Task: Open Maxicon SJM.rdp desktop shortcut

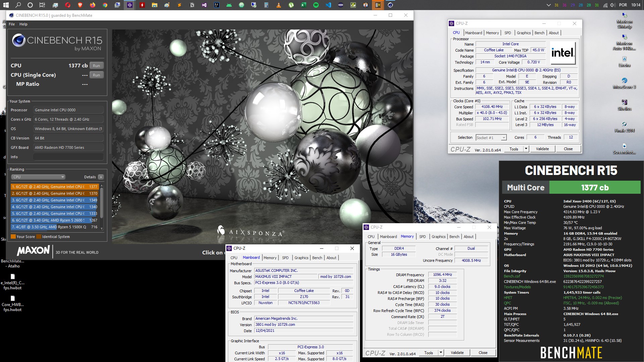Action: click(624, 20)
